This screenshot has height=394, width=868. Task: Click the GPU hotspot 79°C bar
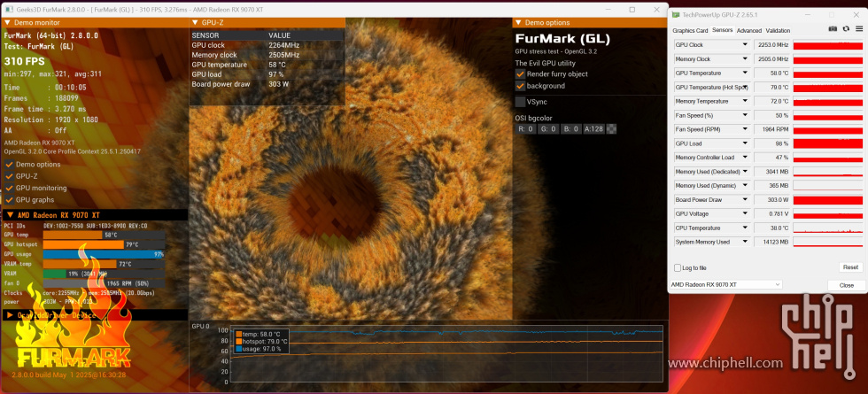(x=105, y=244)
